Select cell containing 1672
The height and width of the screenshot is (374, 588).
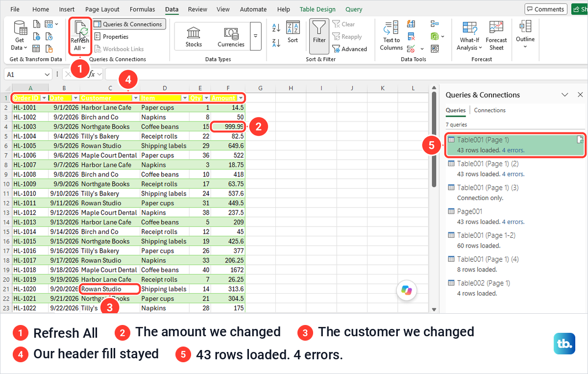(x=228, y=270)
